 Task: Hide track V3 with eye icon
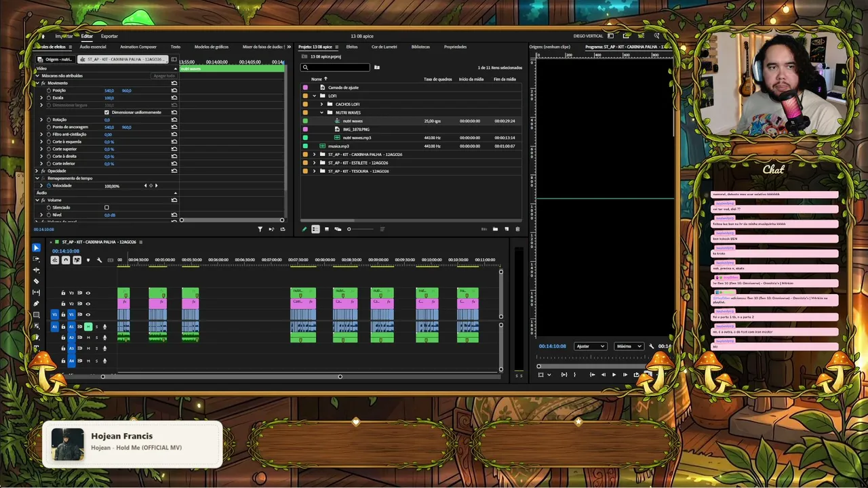[x=87, y=293]
